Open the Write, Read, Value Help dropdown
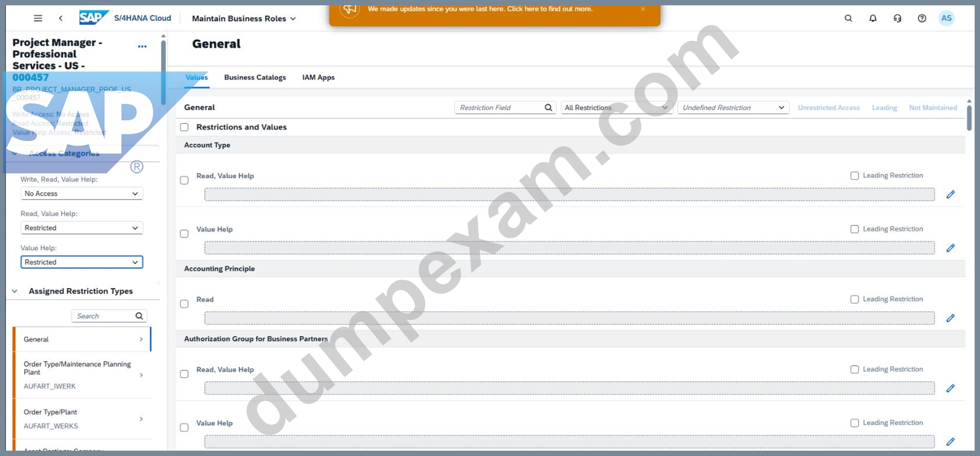 (x=82, y=194)
